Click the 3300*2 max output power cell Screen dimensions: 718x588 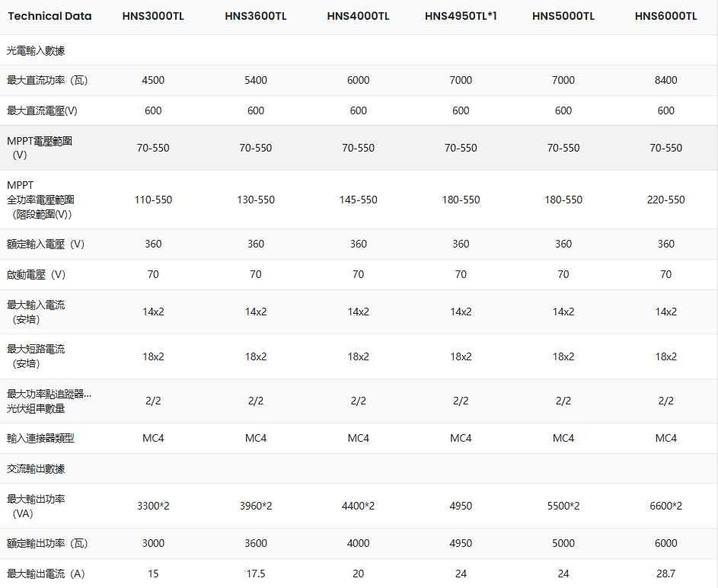pos(153,506)
